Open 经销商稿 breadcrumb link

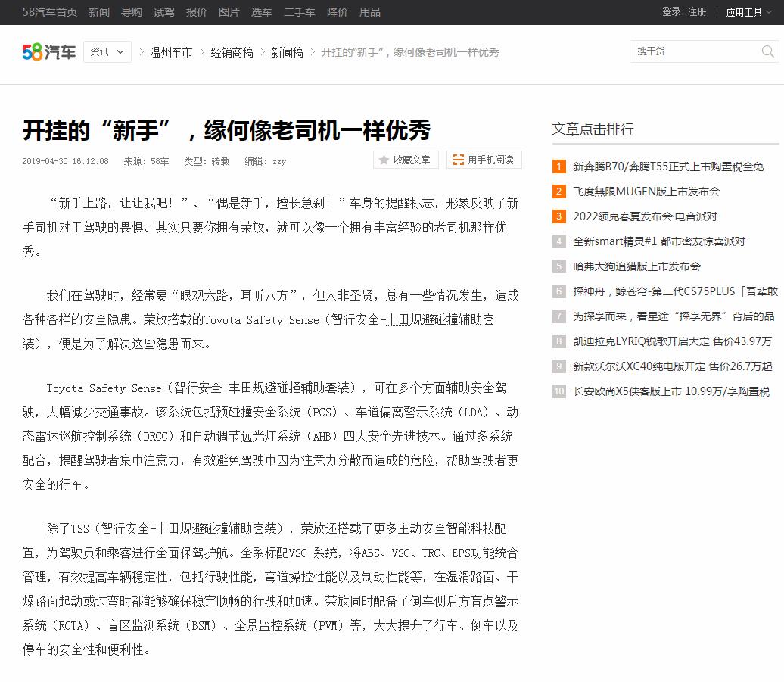(x=232, y=52)
